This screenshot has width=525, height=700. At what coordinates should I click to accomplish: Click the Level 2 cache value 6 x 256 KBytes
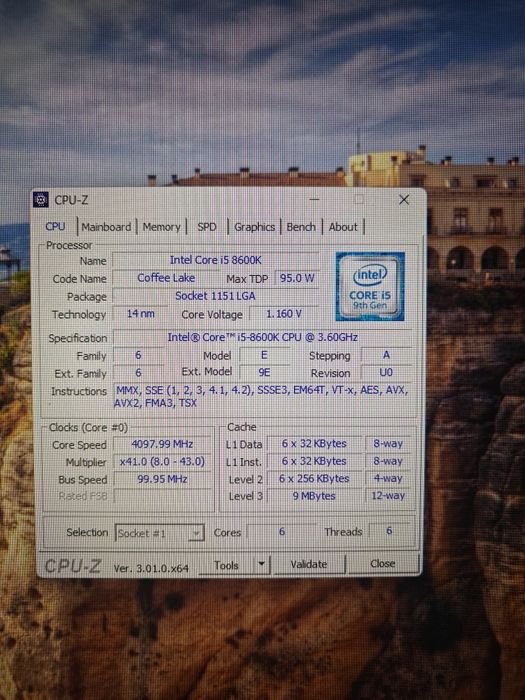pyautogui.click(x=314, y=478)
